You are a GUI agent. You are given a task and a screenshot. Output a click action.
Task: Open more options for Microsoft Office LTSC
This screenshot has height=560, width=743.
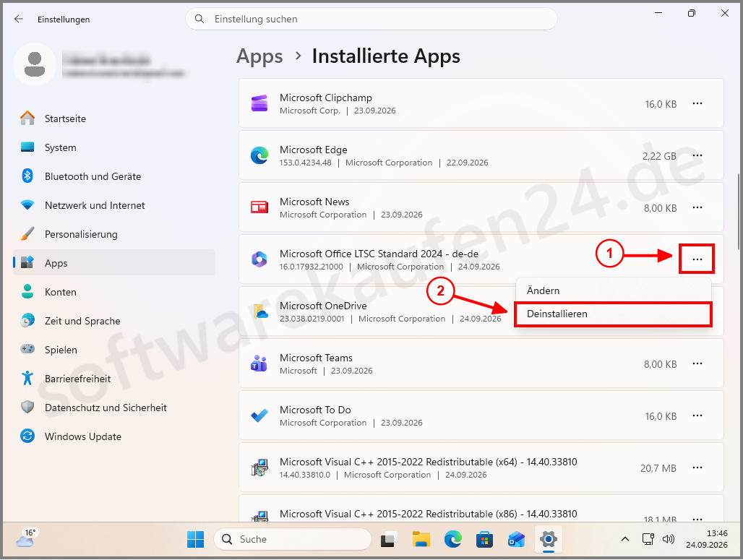[697, 259]
